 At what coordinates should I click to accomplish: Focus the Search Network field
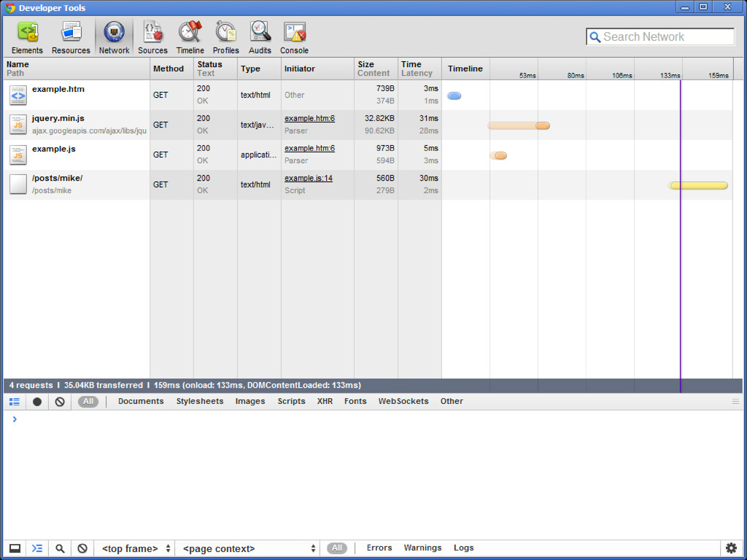pos(660,37)
